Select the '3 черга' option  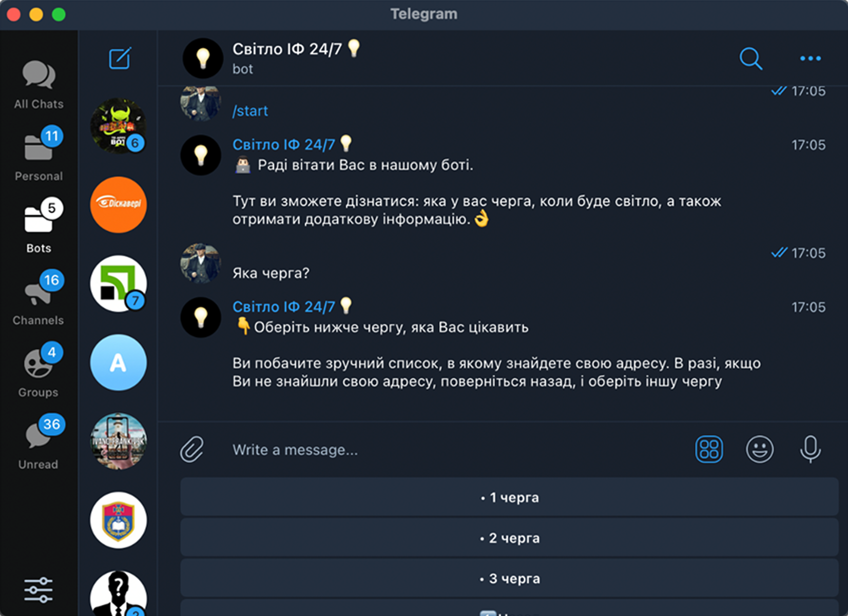click(509, 578)
